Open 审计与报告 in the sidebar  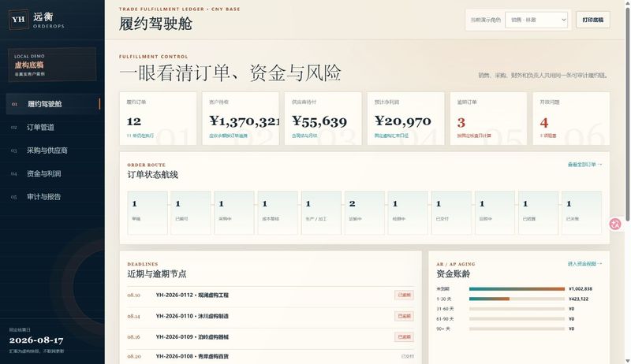(x=53, y=197)
